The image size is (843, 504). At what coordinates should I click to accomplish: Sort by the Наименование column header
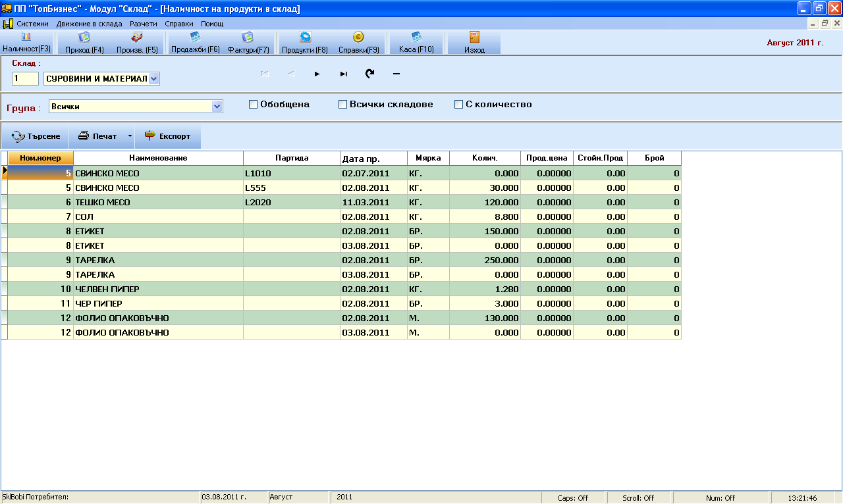point(158,158)
